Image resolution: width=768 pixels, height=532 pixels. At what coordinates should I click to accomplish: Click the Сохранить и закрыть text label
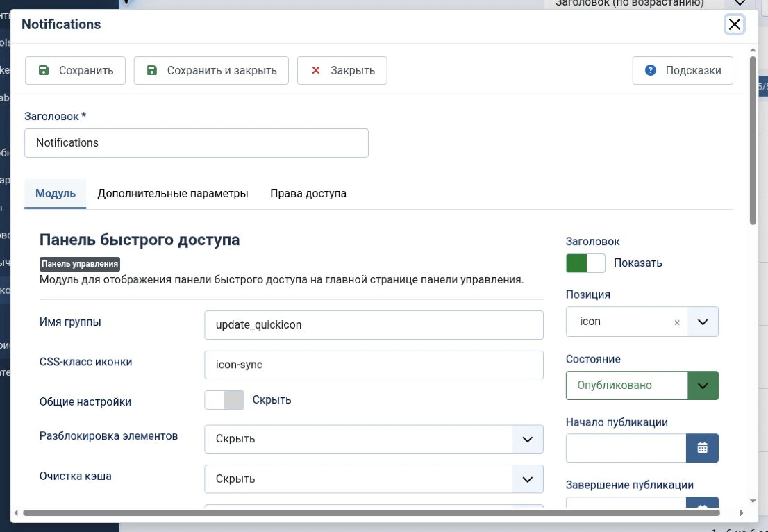222,71
